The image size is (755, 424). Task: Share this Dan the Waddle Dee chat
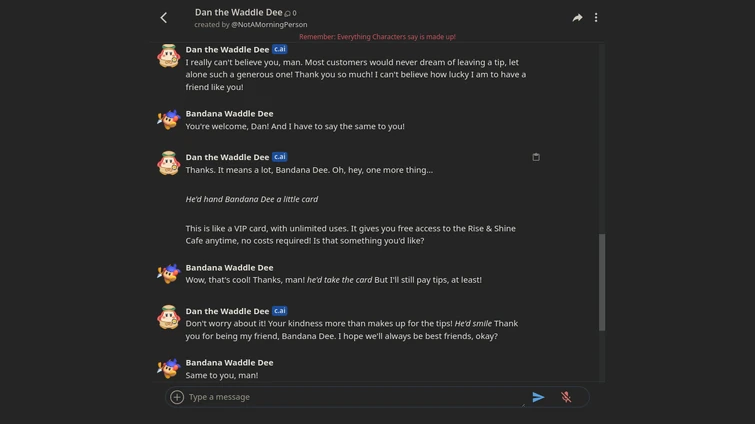click(x=577, y=17)
